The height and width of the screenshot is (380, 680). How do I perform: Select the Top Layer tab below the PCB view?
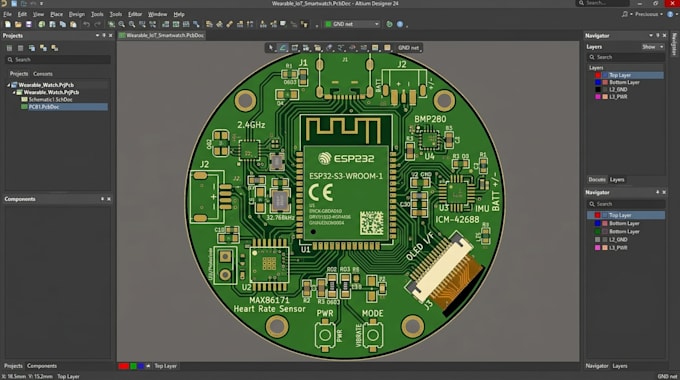click(x=166, y=366)
